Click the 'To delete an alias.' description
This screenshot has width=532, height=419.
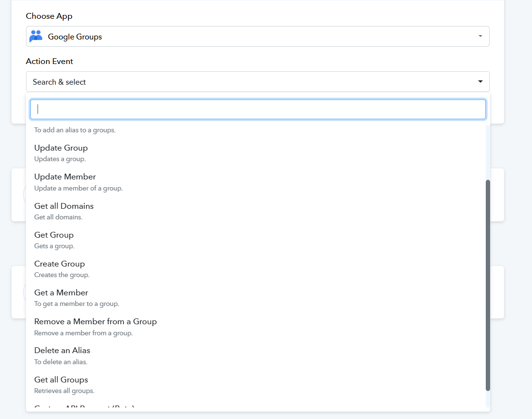pos(61,362)
